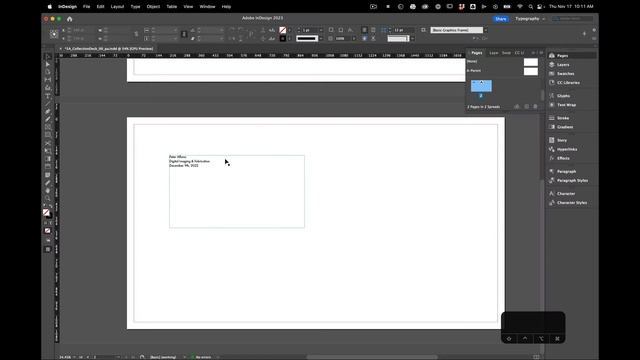Select the Page tool

point(48,72)
